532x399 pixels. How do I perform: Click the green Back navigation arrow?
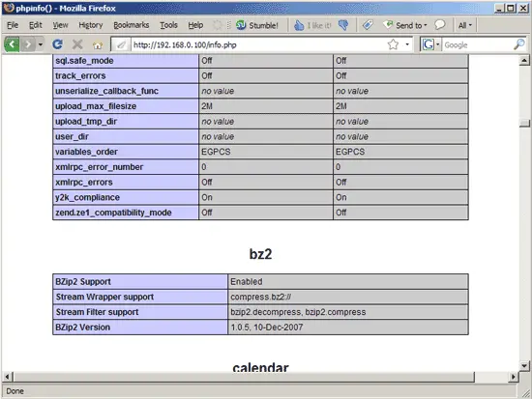(12, 44)
